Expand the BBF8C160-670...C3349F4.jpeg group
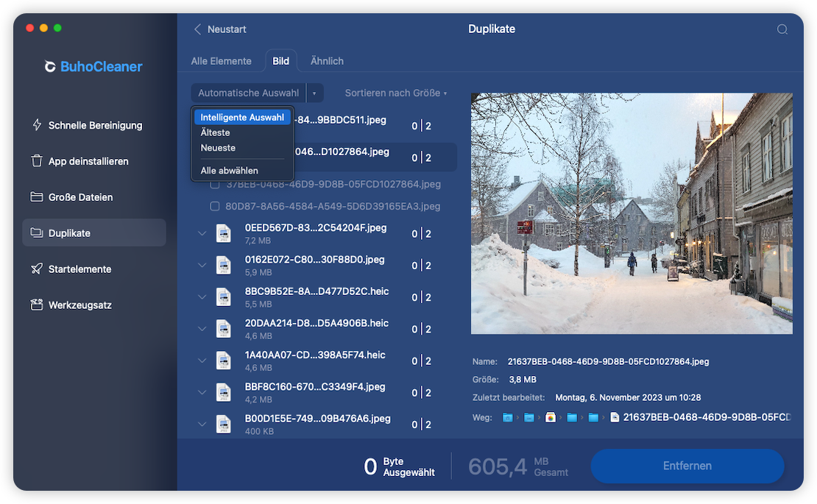Screen dimensions: 817x504 point(202,392)
